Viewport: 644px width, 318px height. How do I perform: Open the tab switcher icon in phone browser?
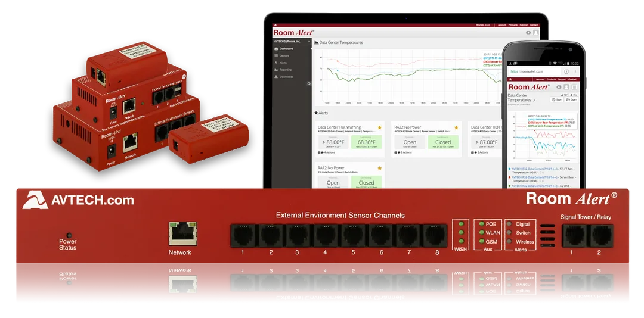[x=566, y=71]
